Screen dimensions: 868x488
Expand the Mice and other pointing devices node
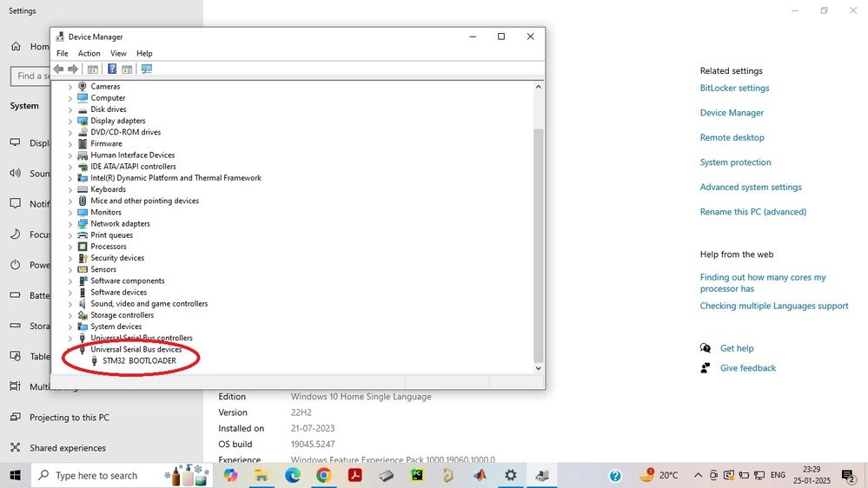coord(70,201)
